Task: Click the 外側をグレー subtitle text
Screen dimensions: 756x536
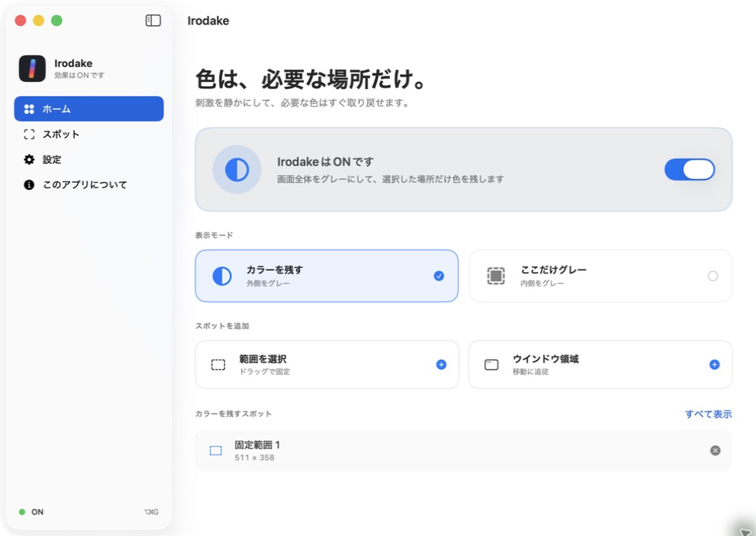Action: pos(268,283)
